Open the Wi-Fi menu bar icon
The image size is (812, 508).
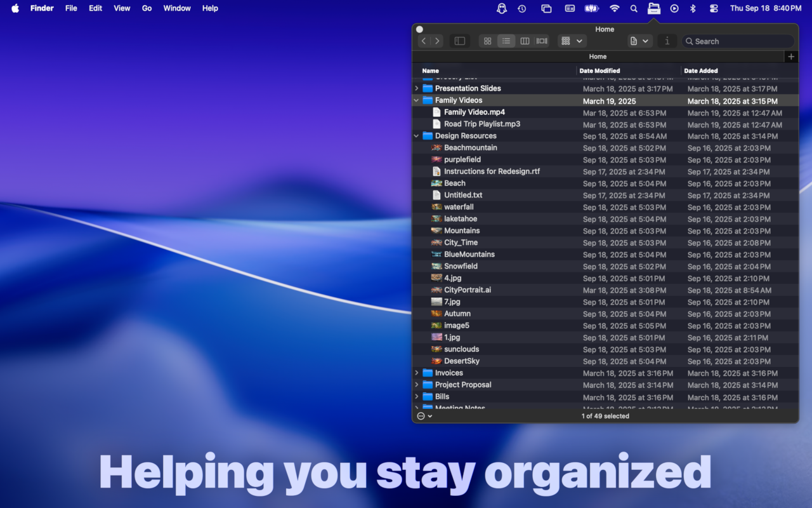pos(613,8)
